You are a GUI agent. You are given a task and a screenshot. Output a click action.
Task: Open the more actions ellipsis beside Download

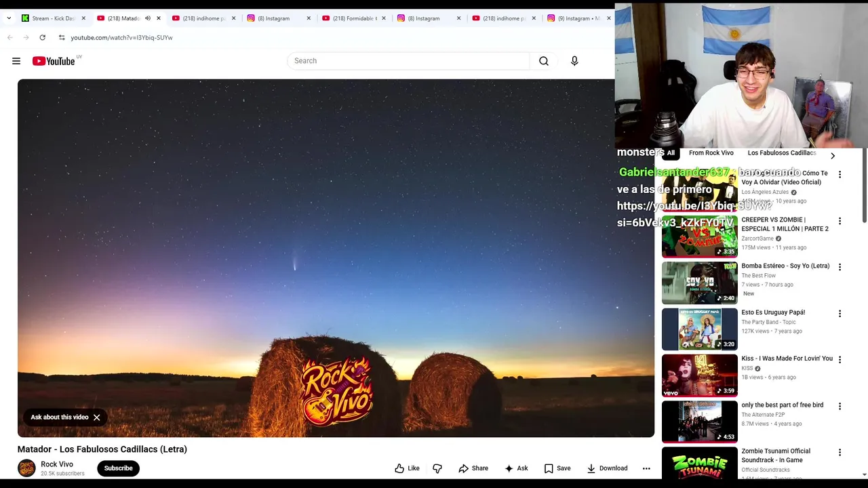[646, 468]
